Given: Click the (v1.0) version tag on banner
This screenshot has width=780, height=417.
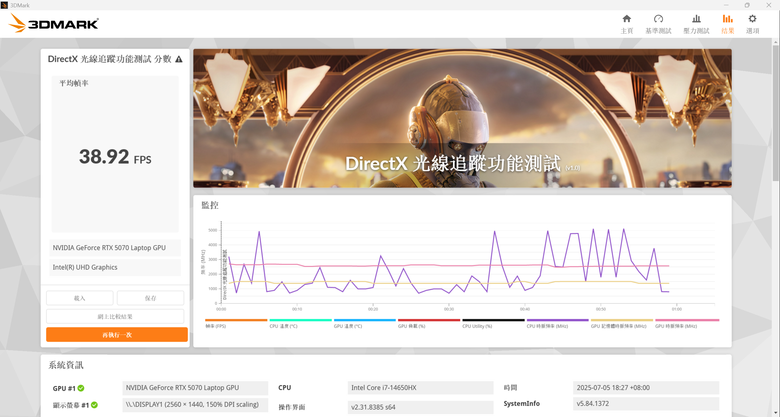Looking at the screenshot, I should [572, 168].
